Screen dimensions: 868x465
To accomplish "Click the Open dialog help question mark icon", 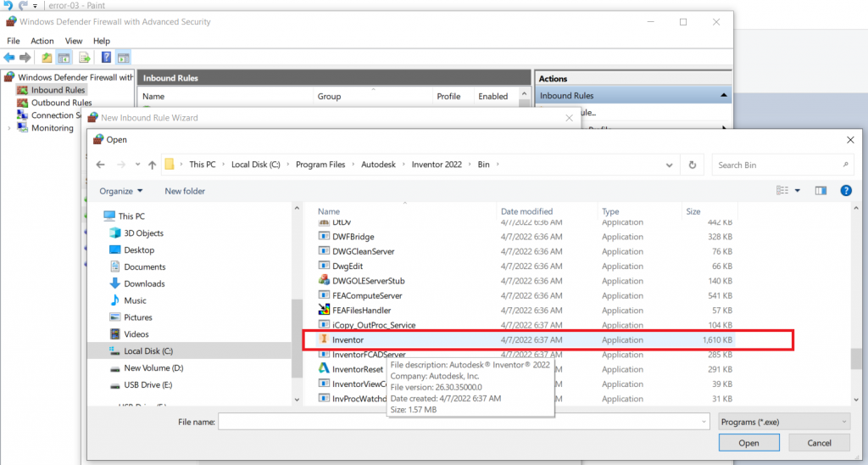I will [x=845, y=191].
